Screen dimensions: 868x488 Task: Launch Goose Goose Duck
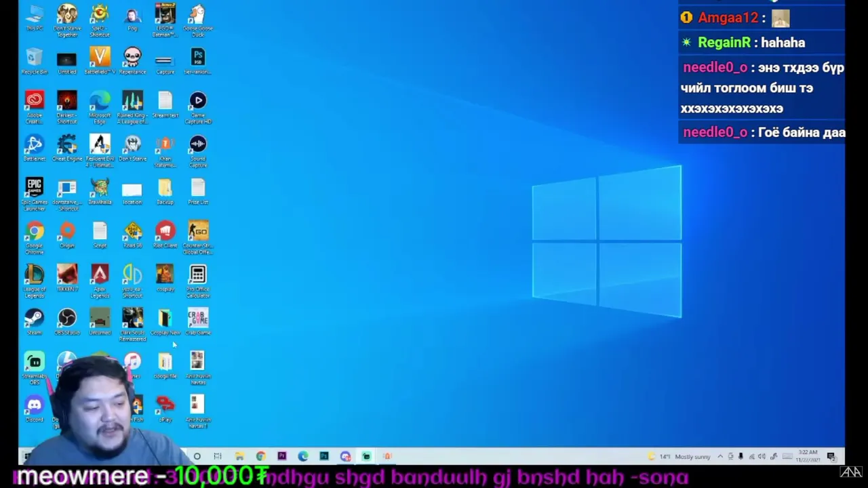[197, 20]
